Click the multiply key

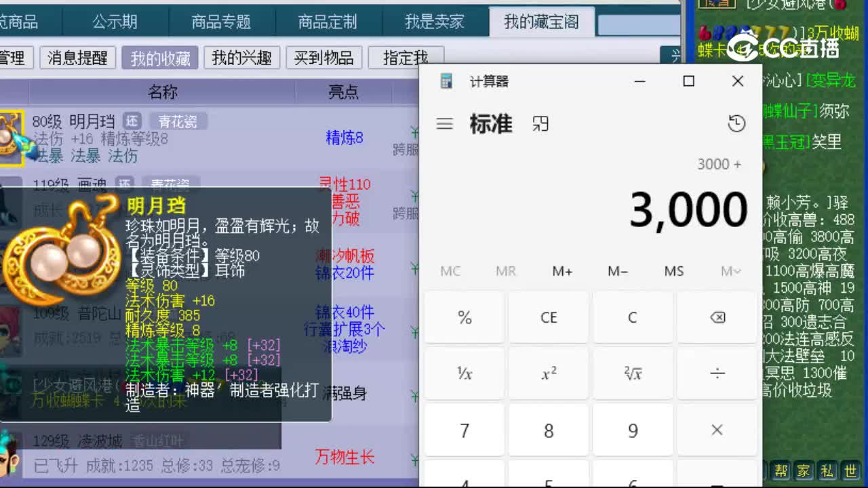pyautogui.click(x=717, y=430)
